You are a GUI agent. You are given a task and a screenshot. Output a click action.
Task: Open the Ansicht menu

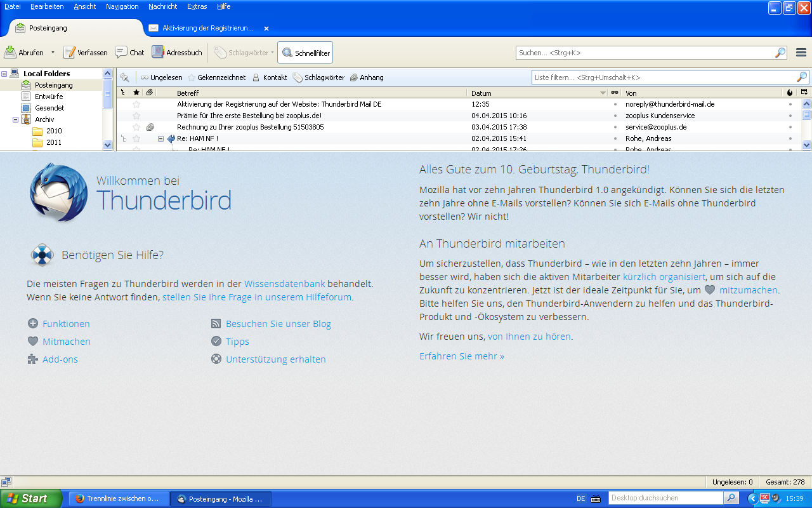pyautogui.click(x=85, y=6)
